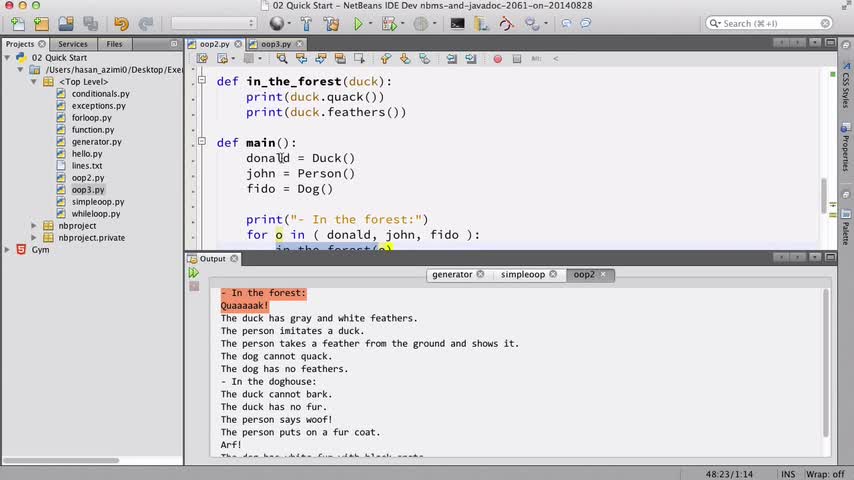Click the Shift Line Left editor icon
Image resolution: width=854 pixels, height=480 pixels.
pyautogui.click(x=452, y=59)
